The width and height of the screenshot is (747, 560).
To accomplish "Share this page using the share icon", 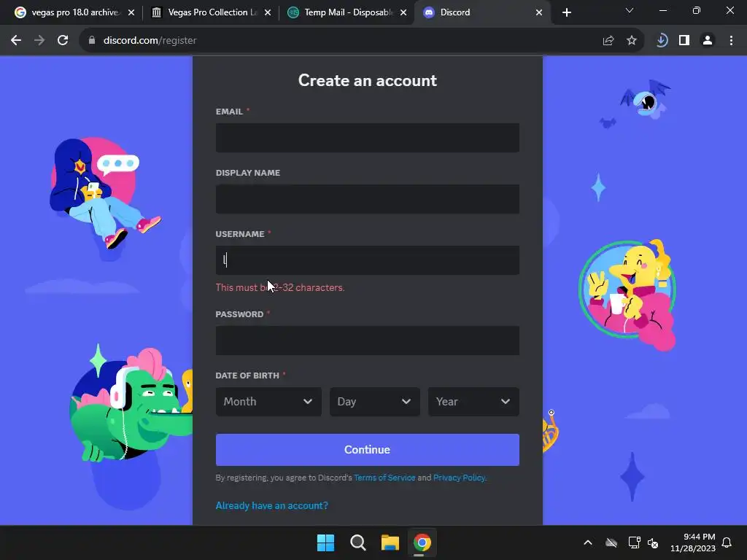I will point(608,41).
